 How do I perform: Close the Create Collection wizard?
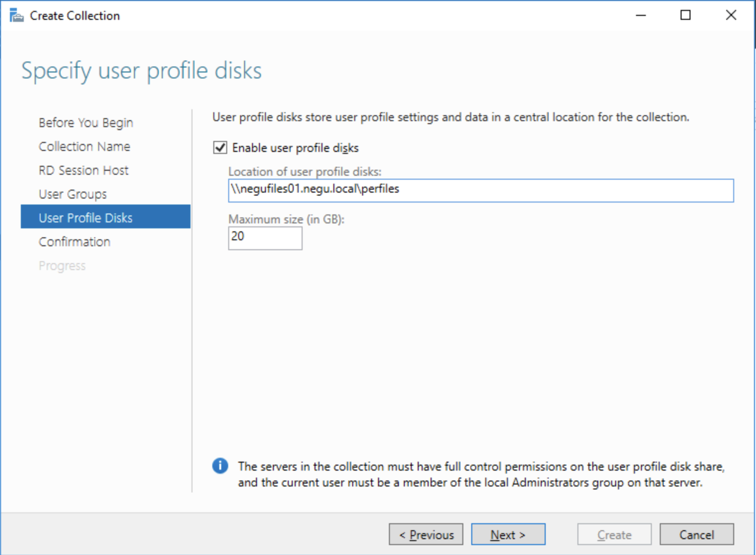tap(730, 15)
